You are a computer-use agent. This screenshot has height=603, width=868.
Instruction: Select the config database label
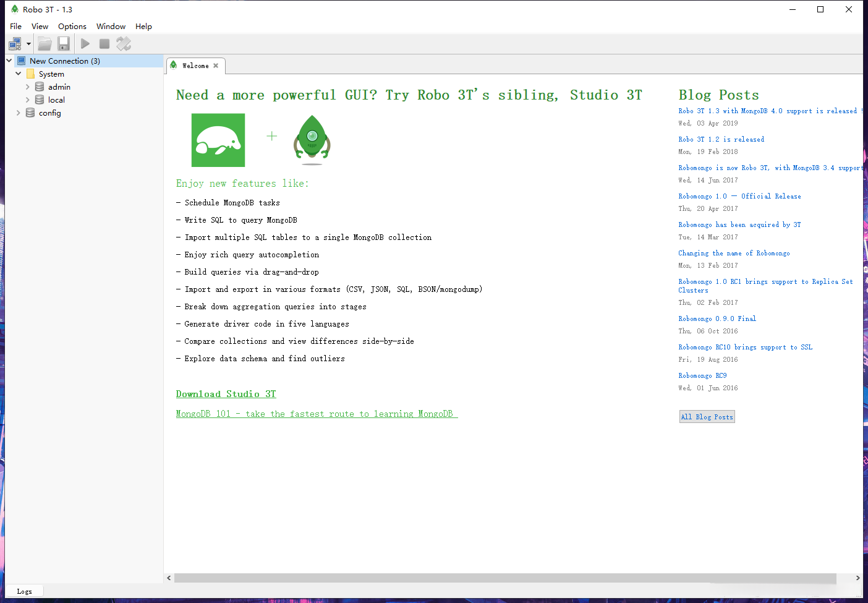coord(50,113)
